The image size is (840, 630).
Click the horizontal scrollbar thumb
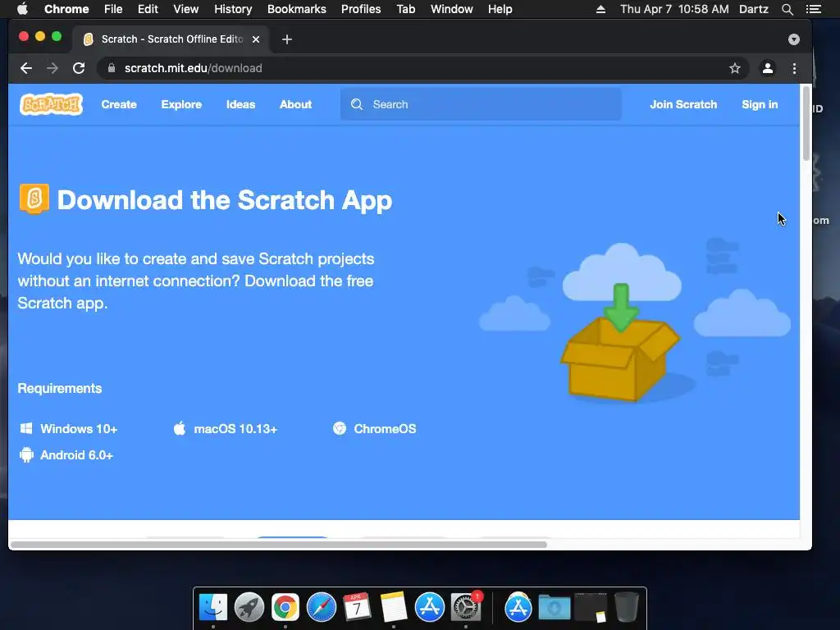click(279, 545)
